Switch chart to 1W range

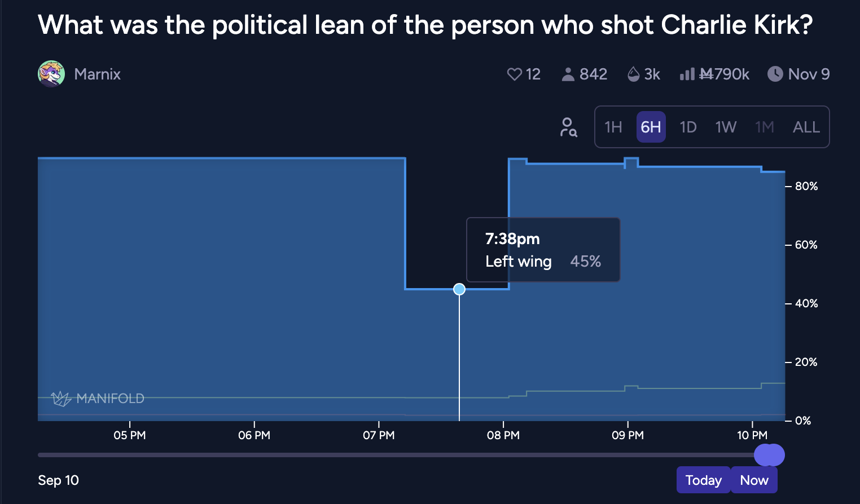click(726, 127)
